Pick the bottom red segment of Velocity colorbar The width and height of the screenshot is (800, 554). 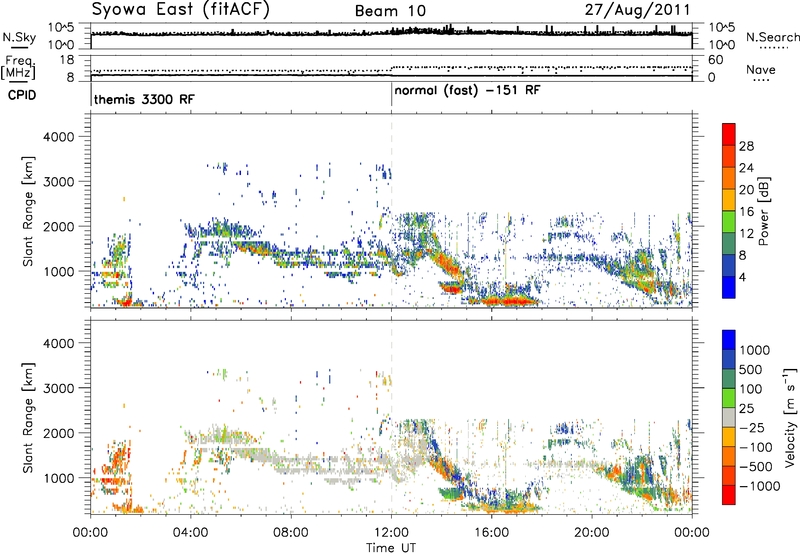coord(729,495)
